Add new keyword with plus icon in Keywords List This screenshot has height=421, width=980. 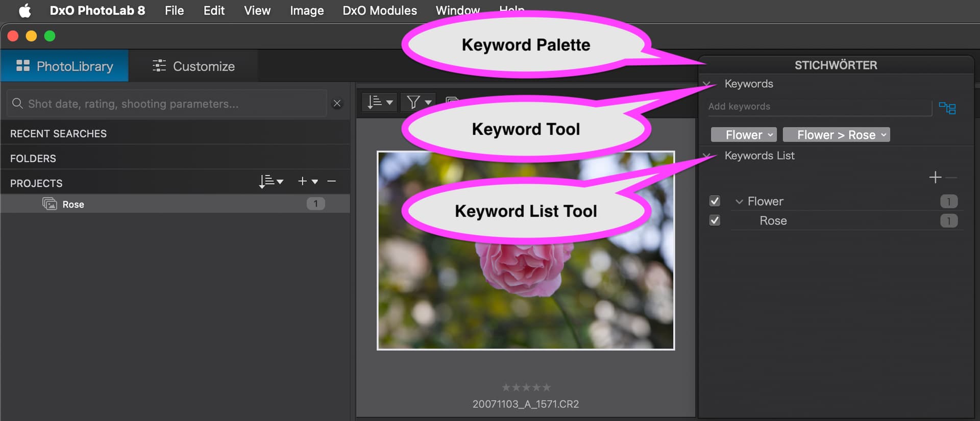click(x=935, y=178)
